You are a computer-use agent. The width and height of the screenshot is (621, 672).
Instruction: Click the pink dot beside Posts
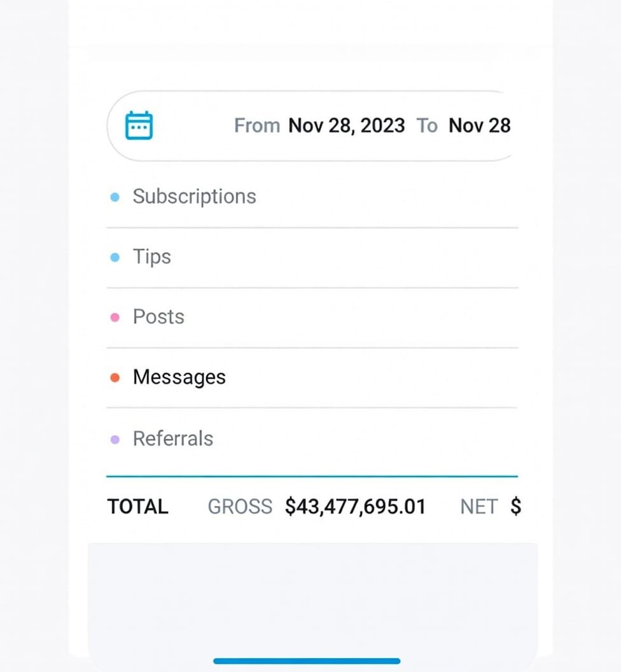[115, 318]
